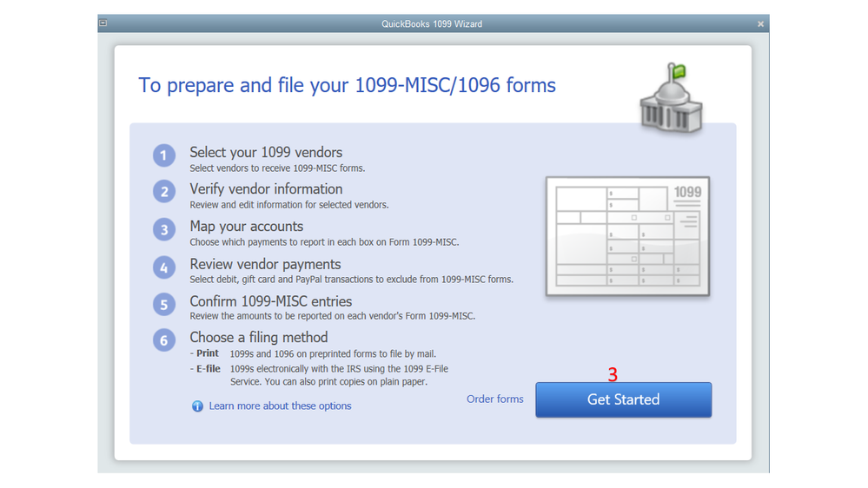Click the blue info icon
This screenshot has height=488, width=868.
tap(197, 406)
